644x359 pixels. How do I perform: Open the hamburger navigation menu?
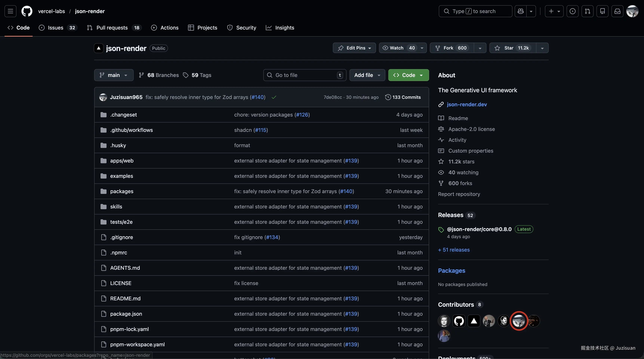click(x=10, y=11)
